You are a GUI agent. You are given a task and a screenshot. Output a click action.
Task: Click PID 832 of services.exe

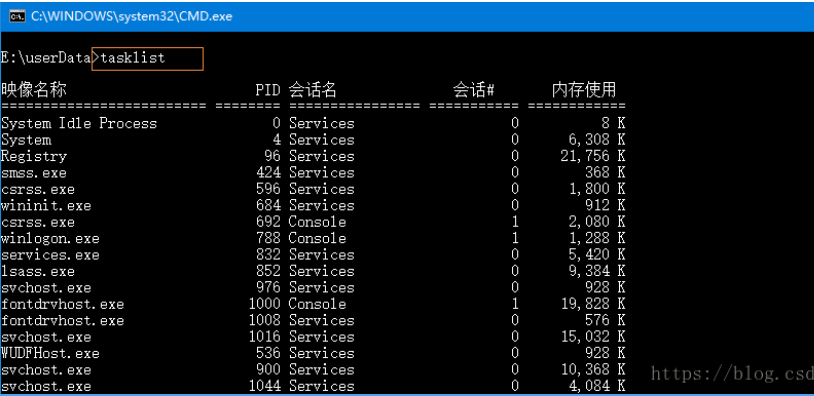(268, 255)
